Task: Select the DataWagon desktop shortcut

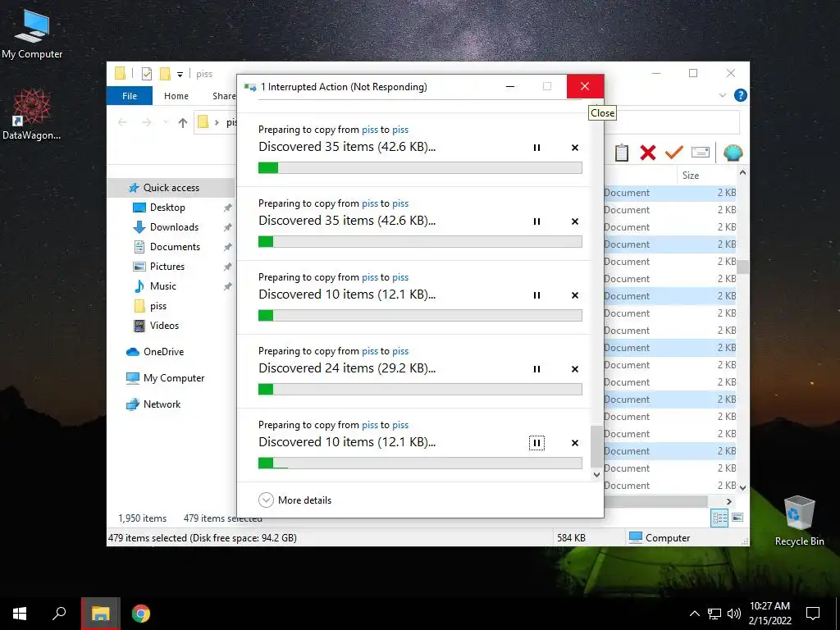Action: pyautogui.click(x=32, y=115)
